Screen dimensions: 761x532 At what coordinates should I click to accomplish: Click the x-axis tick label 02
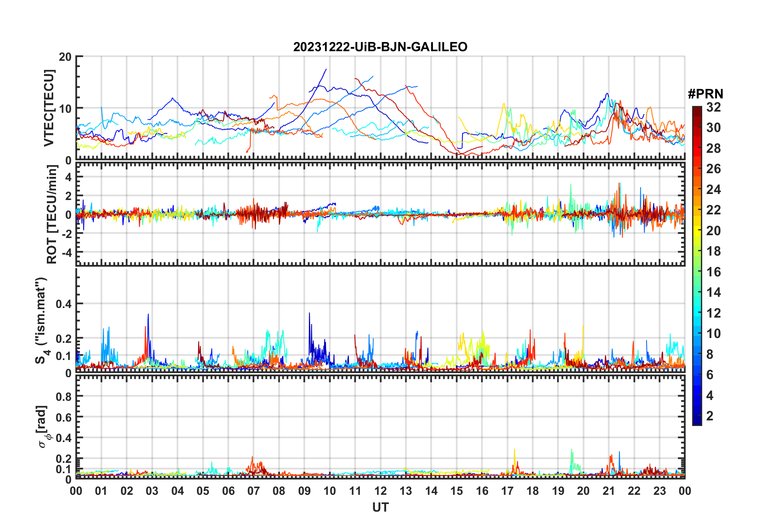click(127, 491)
